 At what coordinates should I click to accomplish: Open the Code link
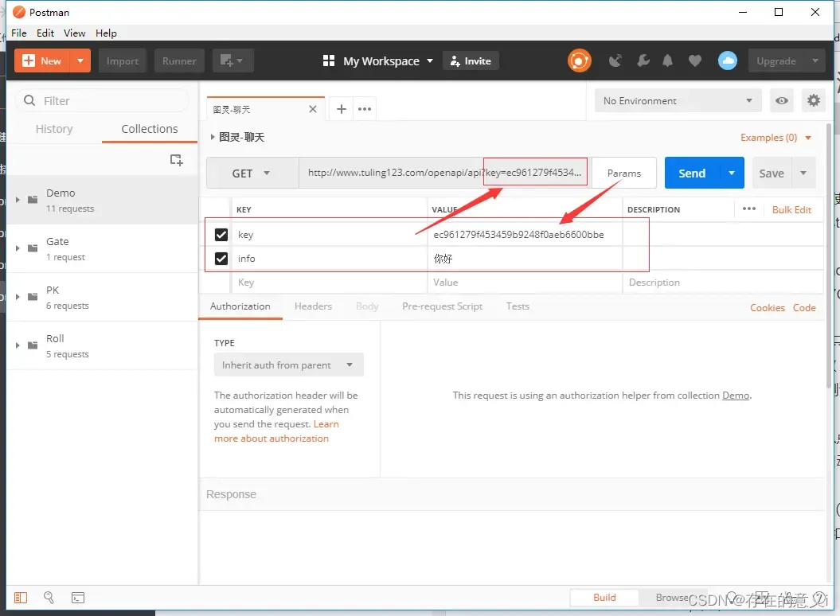coord(804,308)
